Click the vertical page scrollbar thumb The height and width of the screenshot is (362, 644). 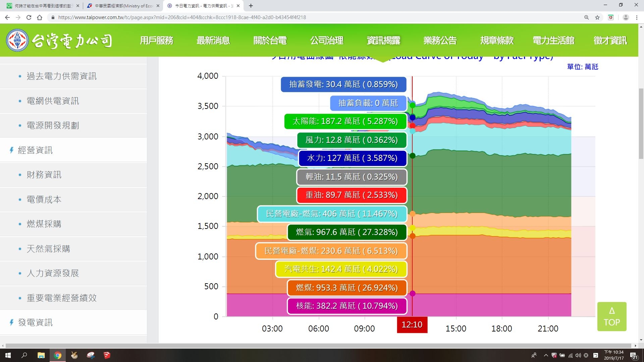641,123
